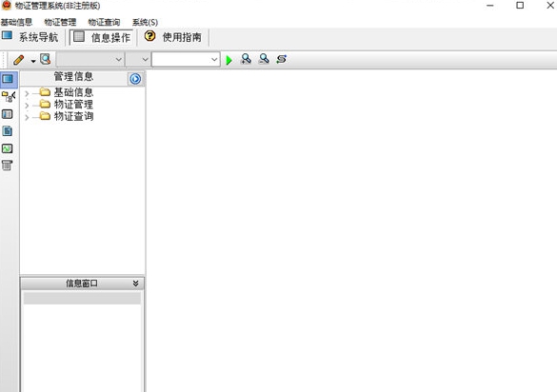Select the green chart sidebar icon
Viewport: 557px width, 392px height.
[x=7, y=148]
